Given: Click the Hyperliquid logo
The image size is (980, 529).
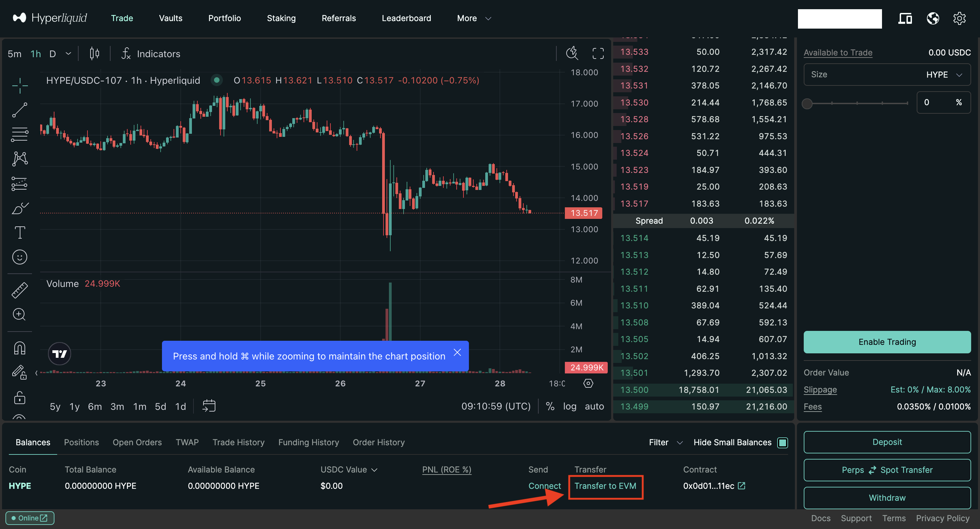Looking at the screenshot, I should click(x=50, y=18).
